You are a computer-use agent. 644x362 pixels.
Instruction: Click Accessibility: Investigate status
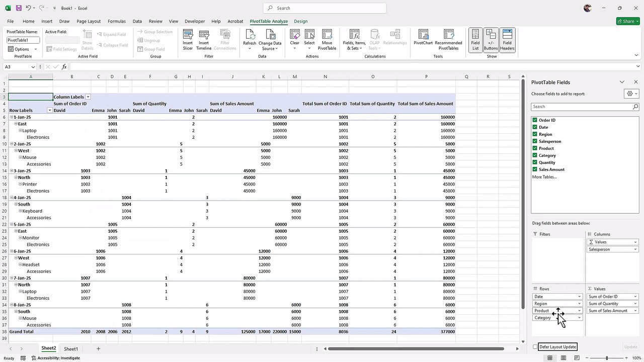coord(55,358)
